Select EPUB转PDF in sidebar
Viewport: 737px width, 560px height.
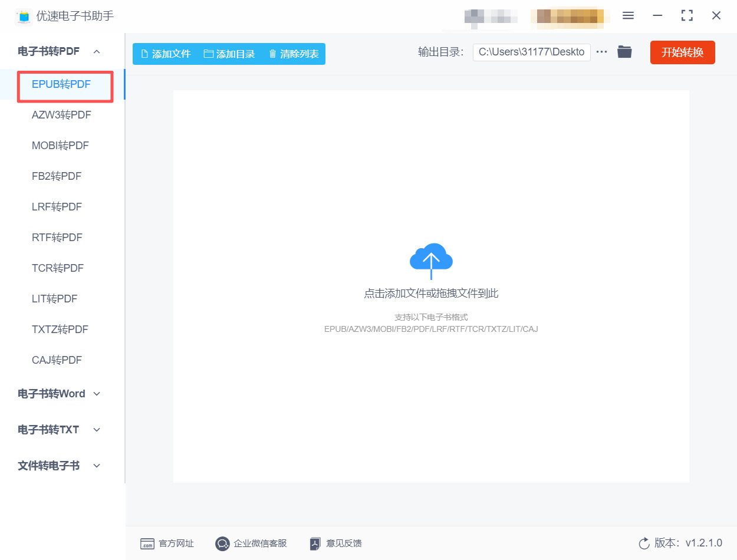(62, 84)
